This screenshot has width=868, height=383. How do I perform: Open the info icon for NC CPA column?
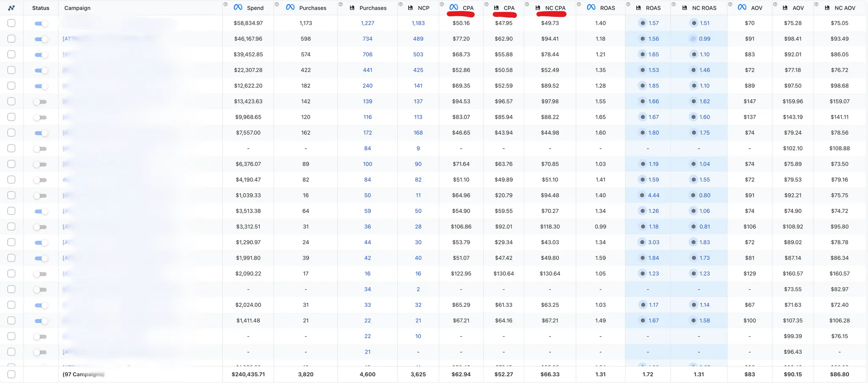(x=527, y=5)
